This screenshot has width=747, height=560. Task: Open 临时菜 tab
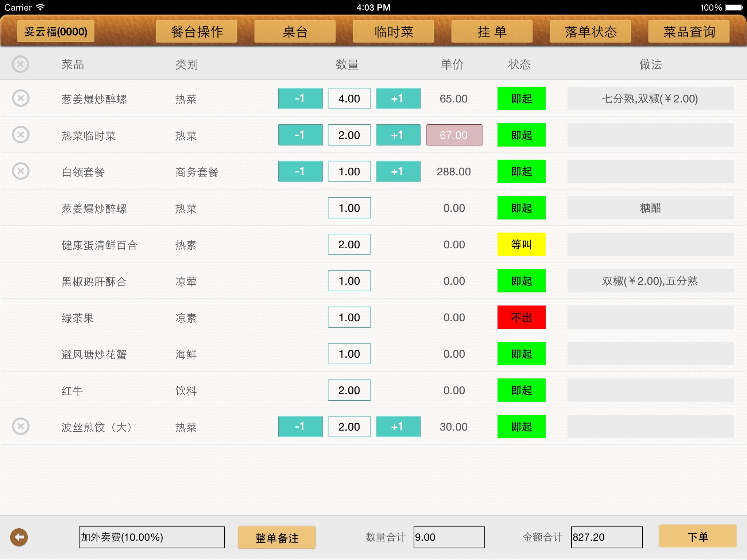point(394,32)
